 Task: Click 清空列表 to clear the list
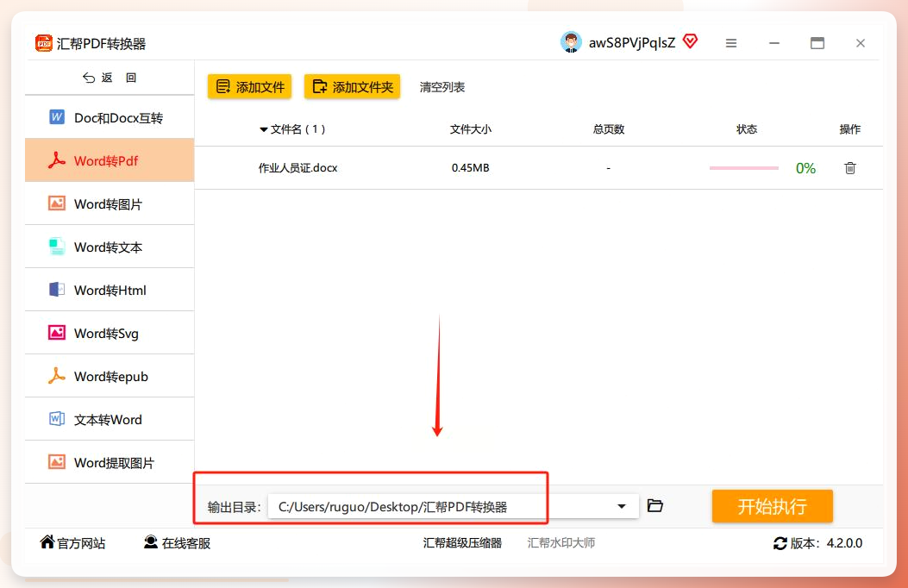point(442,87)
